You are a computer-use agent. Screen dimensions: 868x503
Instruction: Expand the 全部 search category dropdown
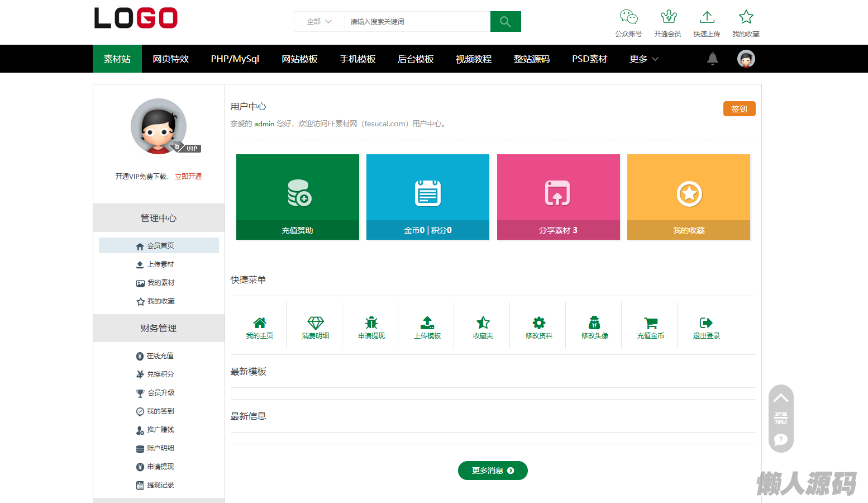319,22
